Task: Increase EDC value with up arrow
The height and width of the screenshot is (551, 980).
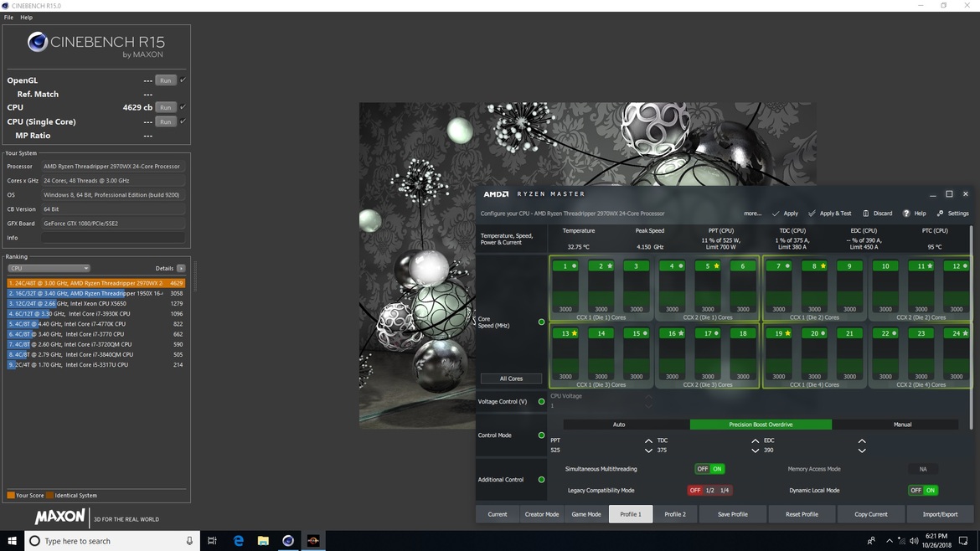Action: point(862,441)
